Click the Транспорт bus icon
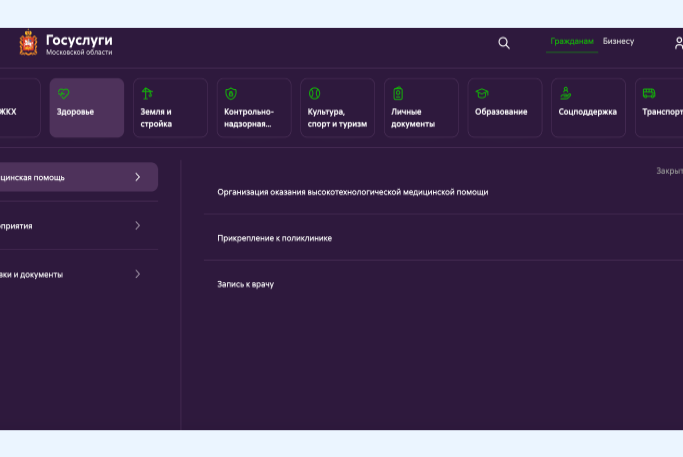This screenshot has height=457, width=683. click(x=648, y=93)
